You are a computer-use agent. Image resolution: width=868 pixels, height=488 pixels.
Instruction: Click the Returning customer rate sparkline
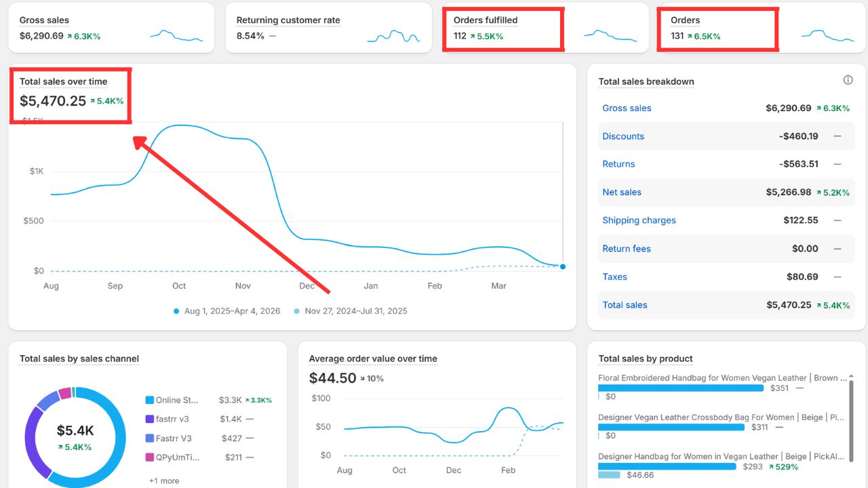click(x=393, y=37)
